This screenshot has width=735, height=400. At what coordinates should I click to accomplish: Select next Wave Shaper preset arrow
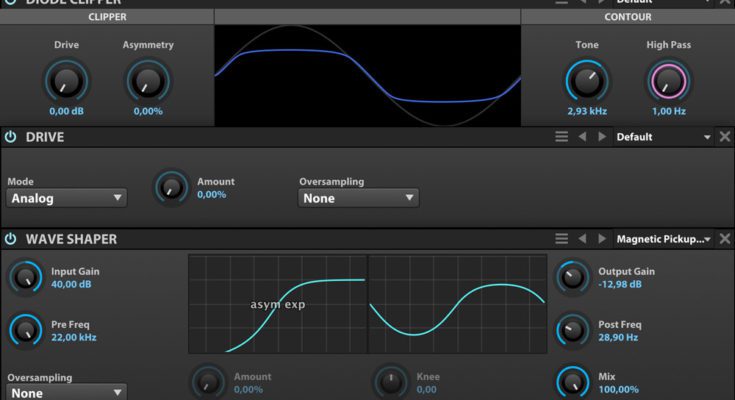click(601, 239)
